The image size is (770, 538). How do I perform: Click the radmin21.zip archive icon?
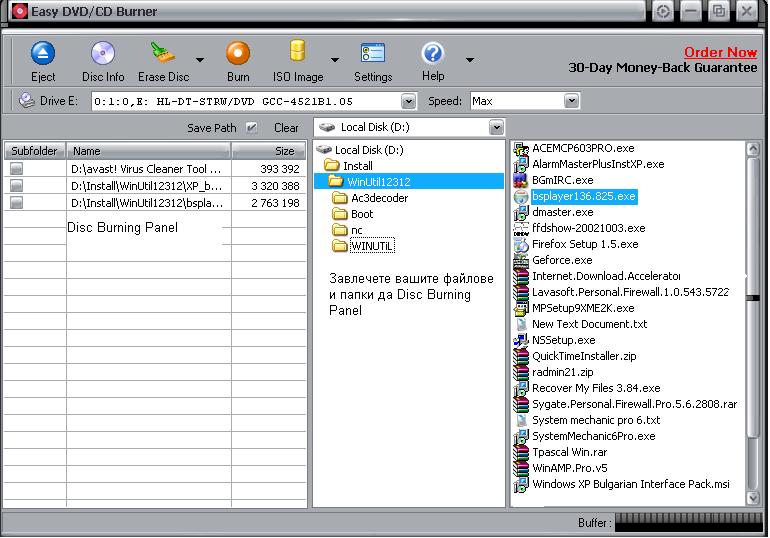(521, 373)
